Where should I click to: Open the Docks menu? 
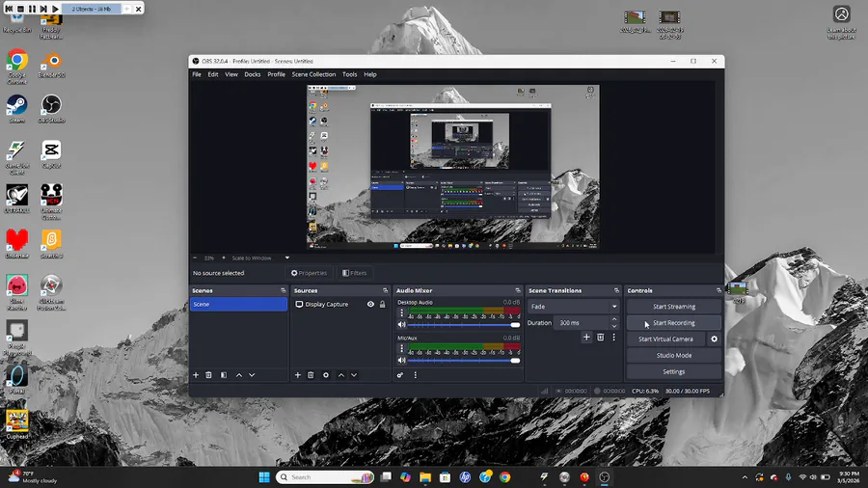(x=253, y=74)
